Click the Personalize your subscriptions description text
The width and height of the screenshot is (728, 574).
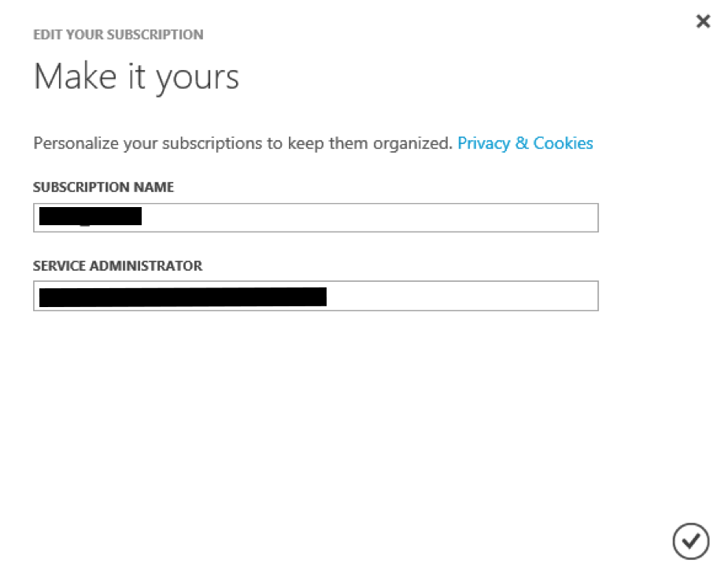tap(243, 143)
